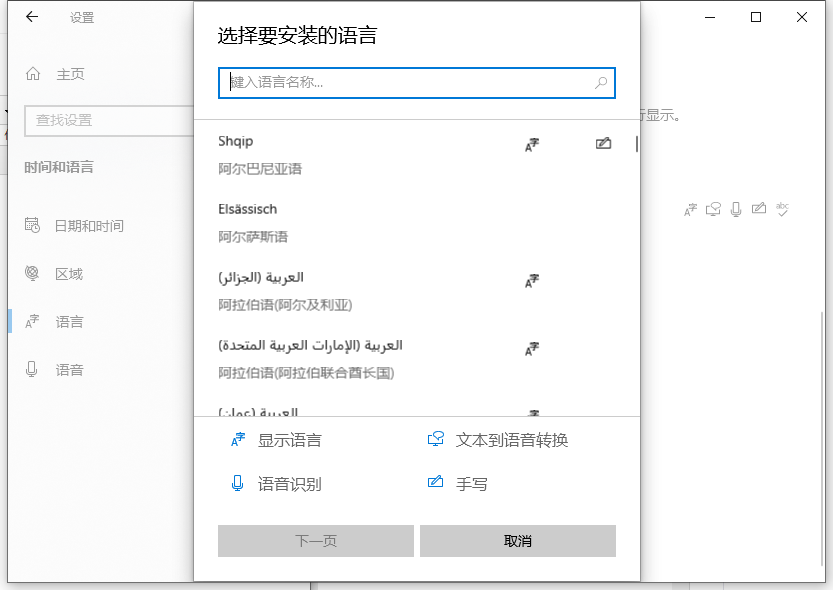Image resolution: width=833 pixels, height=590 pixels.
Task: Click display language icon in Shqip row
Action: click(x=532, y=144)
